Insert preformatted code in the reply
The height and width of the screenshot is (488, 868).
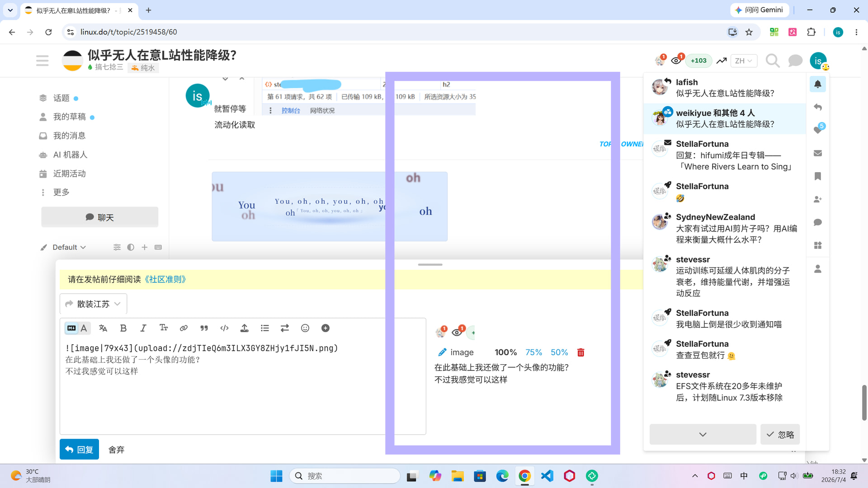pyautogui.click(x=224, y=328)
